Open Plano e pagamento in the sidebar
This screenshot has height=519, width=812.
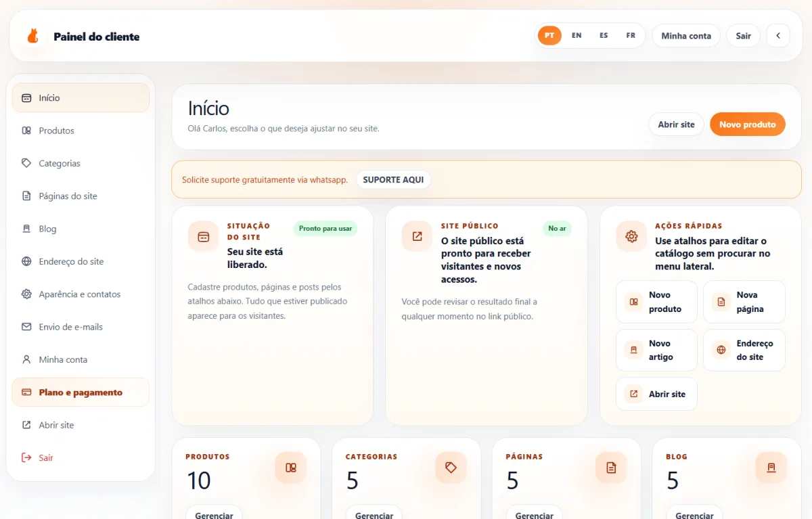click(x=81, y=392)
